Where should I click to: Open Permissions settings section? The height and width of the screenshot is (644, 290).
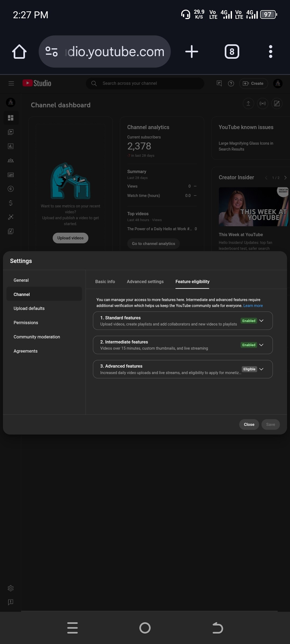point(44,323)
